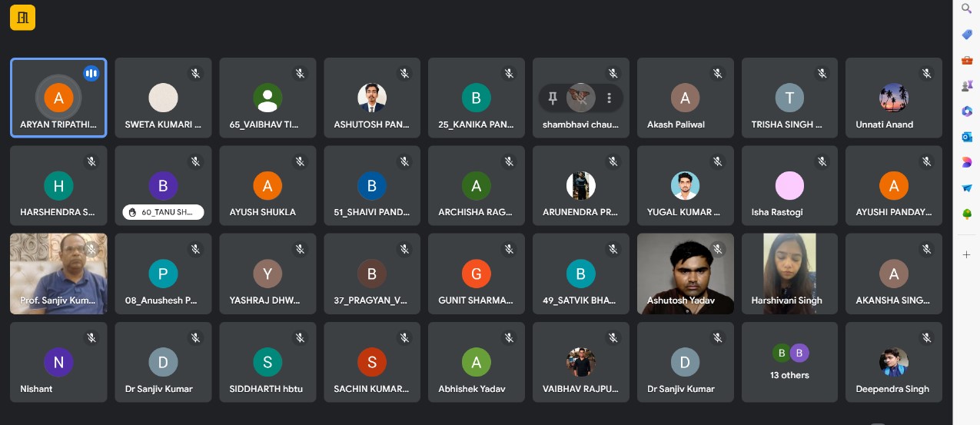Toggle the mute icon on SWETA KUMARI's tile
The image size is (980, 425).
point(196,73)
